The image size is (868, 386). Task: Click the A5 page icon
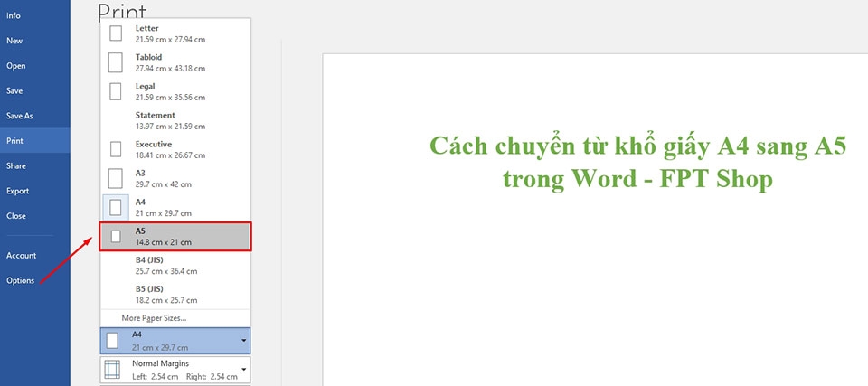pyautogui.click(x=116, y=237)
